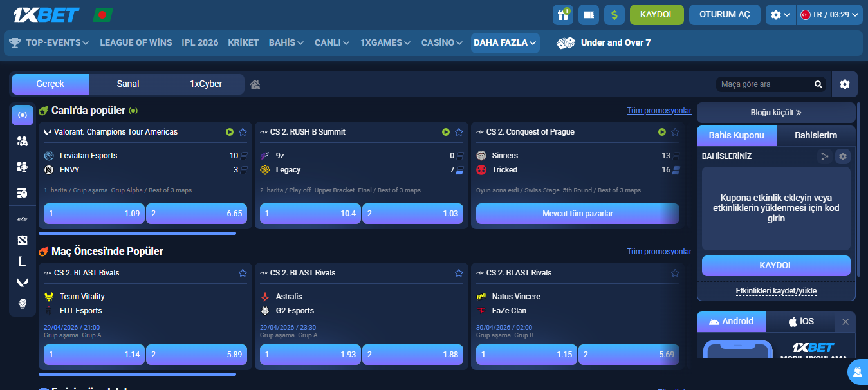Image resolution: width=868 pixels, height=390 pixels.
Task: Select the Dota 2 sidebar icon
Action: click(23, 240)
